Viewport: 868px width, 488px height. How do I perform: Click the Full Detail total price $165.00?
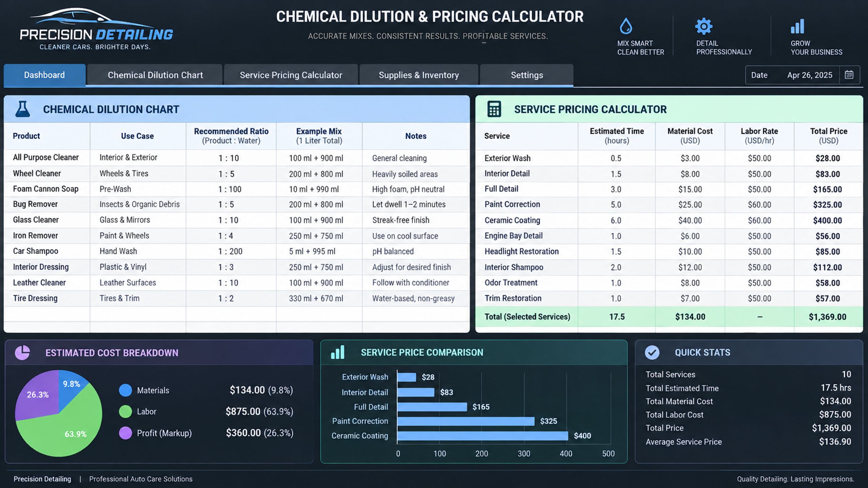(827, 189)
